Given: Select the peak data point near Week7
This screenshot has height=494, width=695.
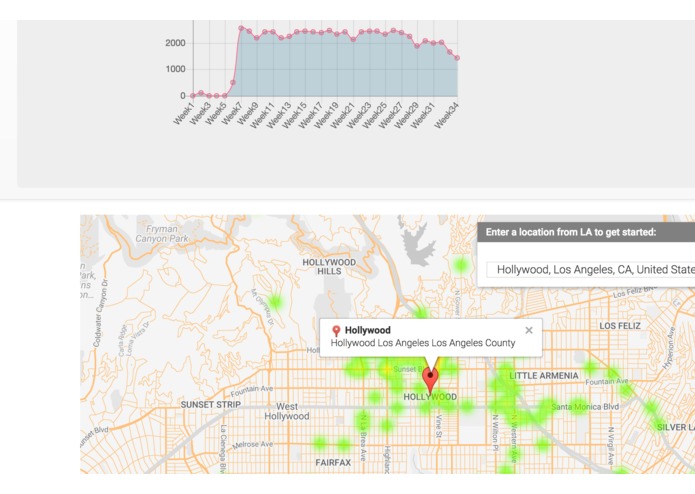Looking at the screenshot, I should click(x=241, y=28).
